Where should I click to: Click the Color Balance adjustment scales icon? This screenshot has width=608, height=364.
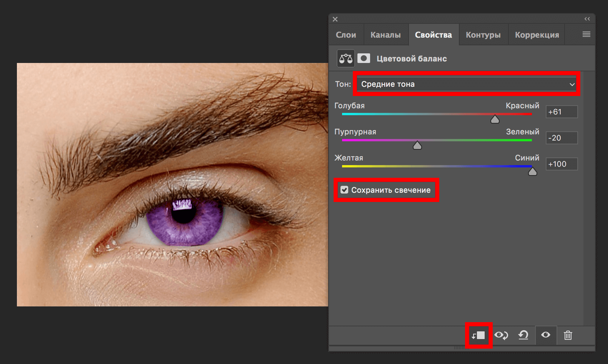coord(346,59)
